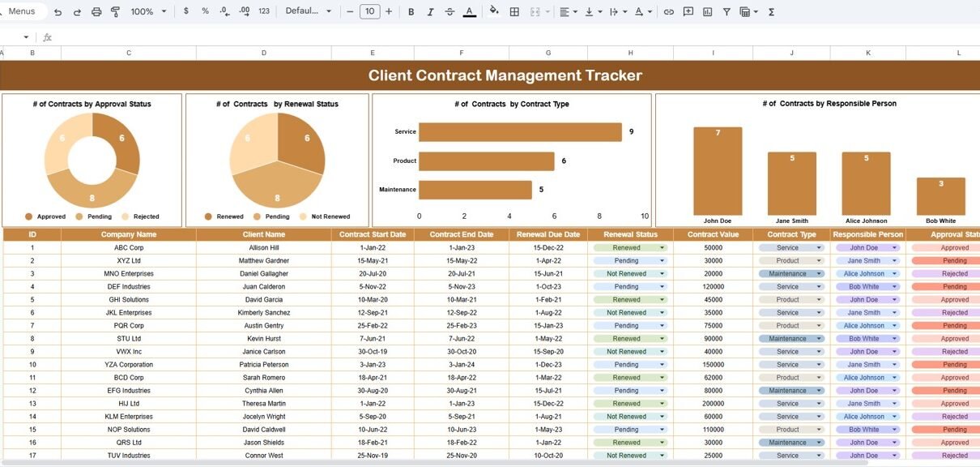Image resolution: width=980 pixels, height=467 pixels.
Task: Click the format as currency button
Action: point(186,12)
